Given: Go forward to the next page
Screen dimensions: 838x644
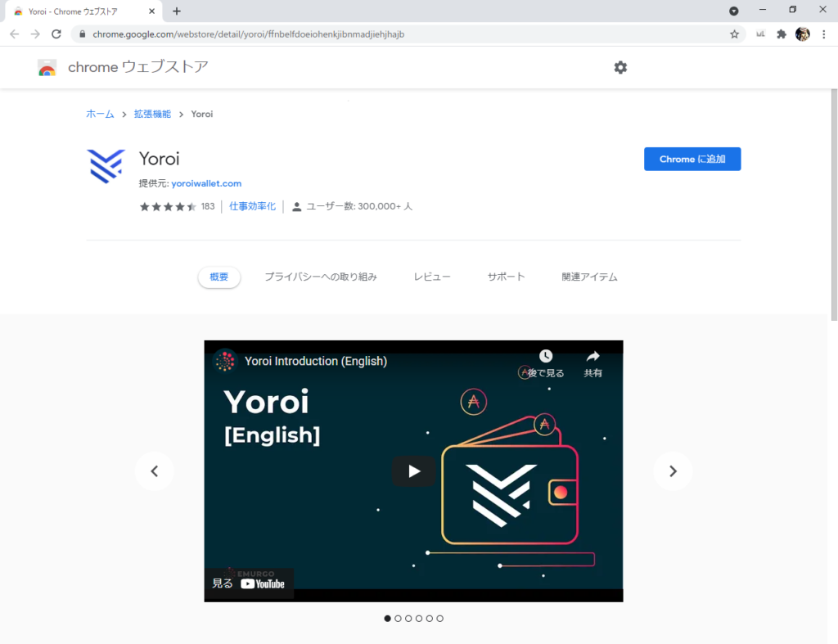Looking at the screenshot, I should (x=35, y=34).
